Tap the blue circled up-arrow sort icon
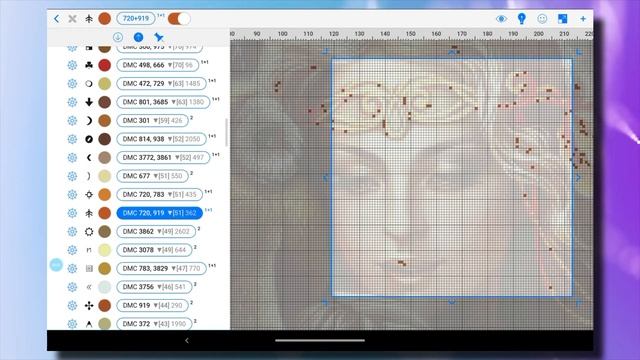The width and height of the screenshot is (640, 360). tap(138, 37)
